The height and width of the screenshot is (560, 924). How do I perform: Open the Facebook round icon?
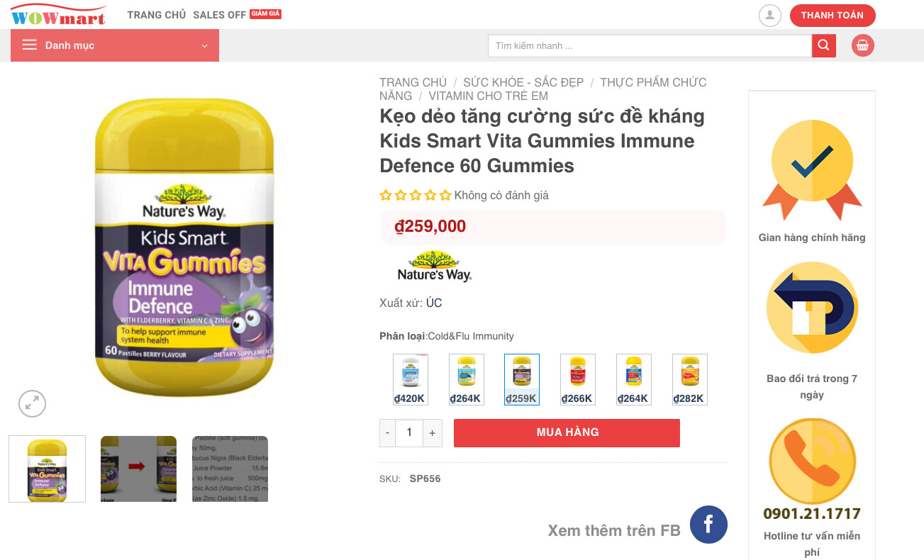click(x=708, y=525)
